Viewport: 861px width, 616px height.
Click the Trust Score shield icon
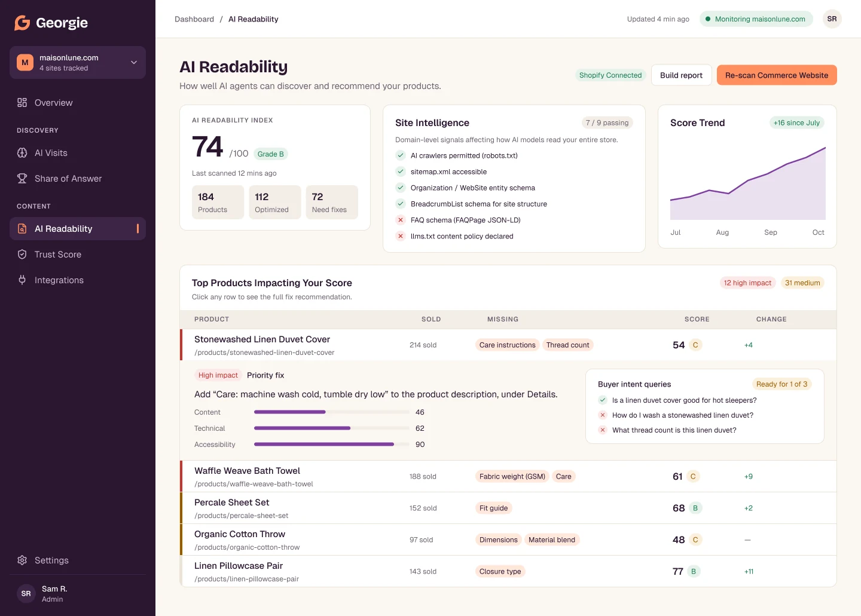22,255
